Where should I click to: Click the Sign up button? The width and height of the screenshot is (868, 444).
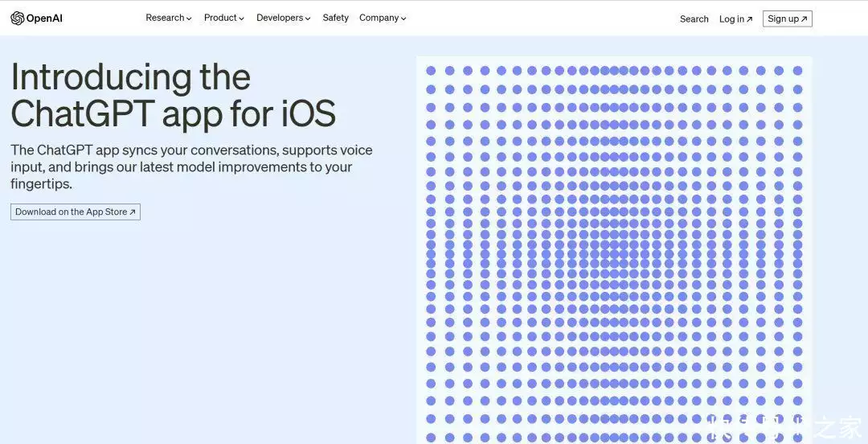point(787,18)
